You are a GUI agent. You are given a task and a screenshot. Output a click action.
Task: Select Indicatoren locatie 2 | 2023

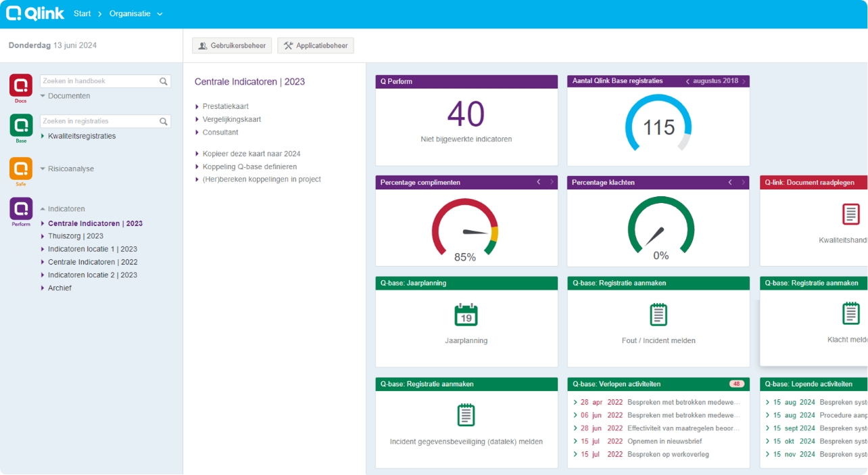(x=89, y=275)
